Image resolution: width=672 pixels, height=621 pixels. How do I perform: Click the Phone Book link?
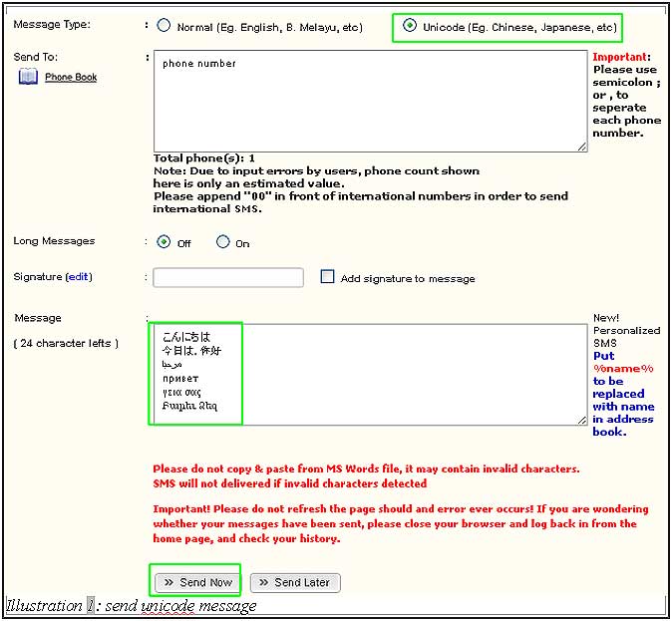[x=71, y=77]
